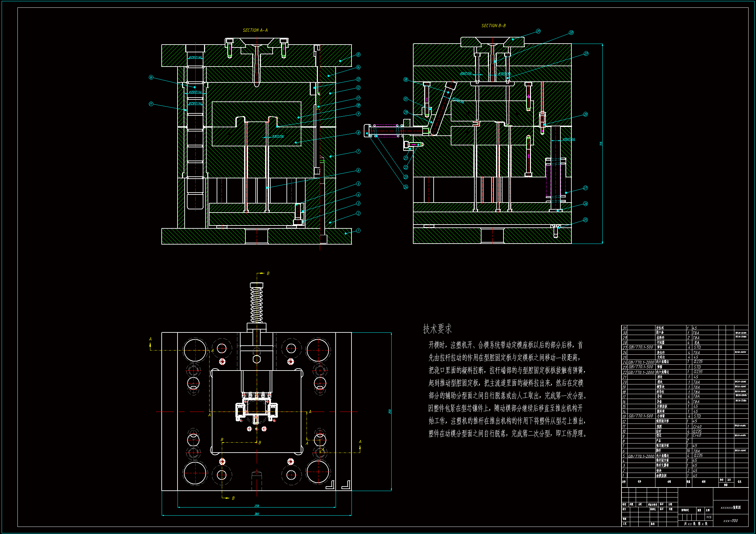The width and height of the screenshot is (756, 534).
Task: Select part balloon 31 in Section B-B
Action: 538,31
